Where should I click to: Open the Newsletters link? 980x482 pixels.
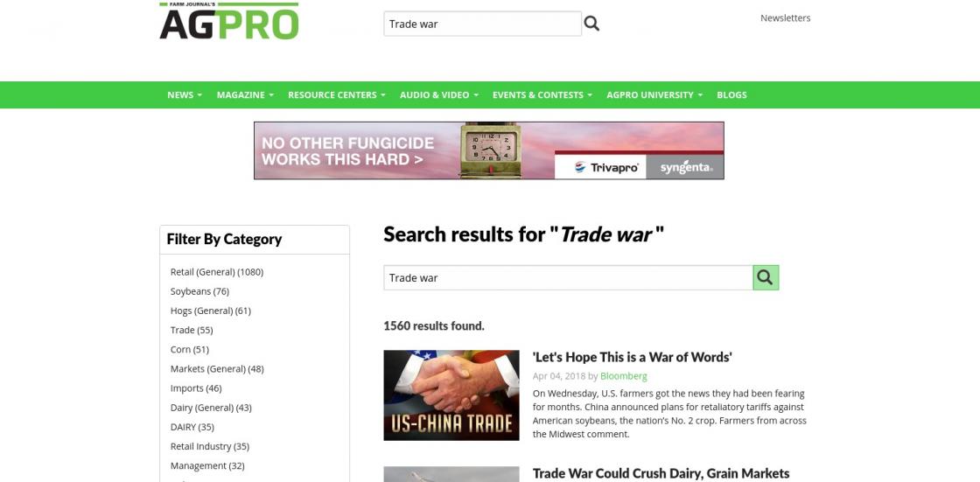(785, 18)
